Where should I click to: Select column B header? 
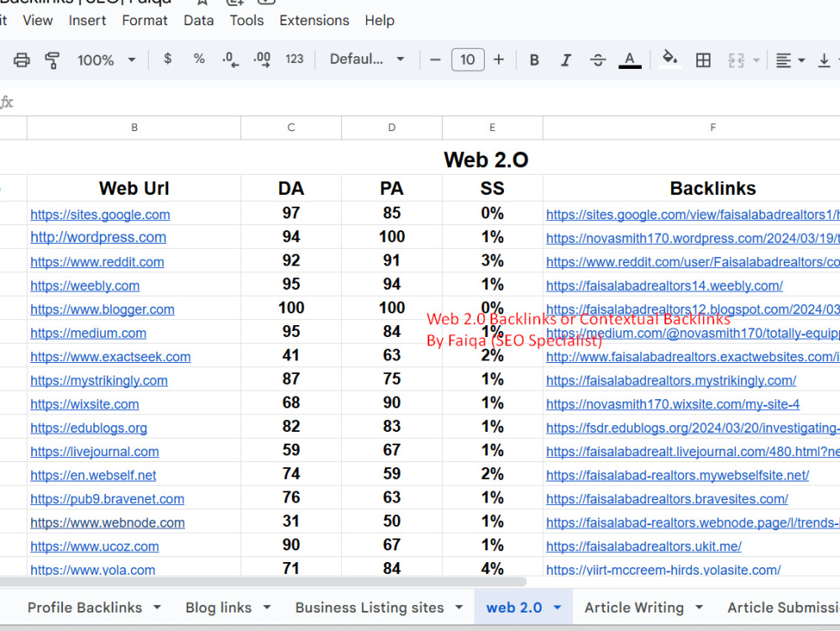[134, 128]
